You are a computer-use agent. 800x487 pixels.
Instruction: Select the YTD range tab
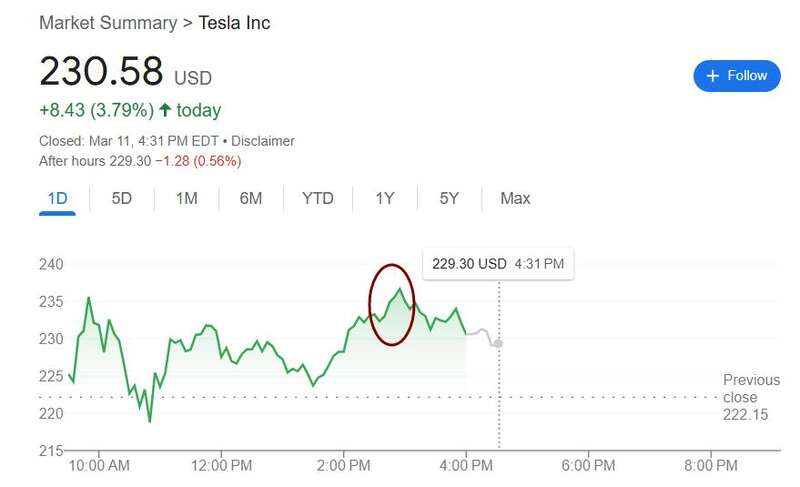[317, 198]
